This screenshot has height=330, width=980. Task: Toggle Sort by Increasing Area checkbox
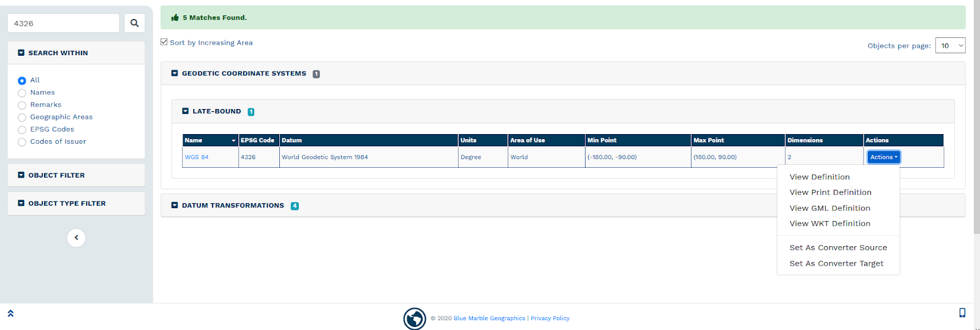pyautogui.click(x=164, y=42)
